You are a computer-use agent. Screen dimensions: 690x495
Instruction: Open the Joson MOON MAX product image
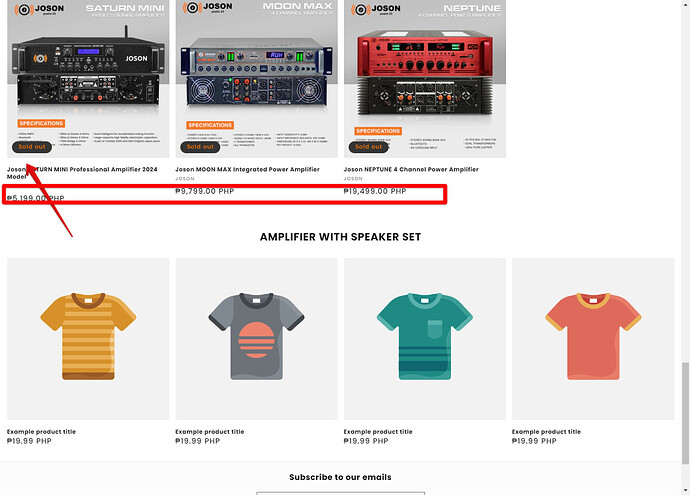(x=257, y=78)
